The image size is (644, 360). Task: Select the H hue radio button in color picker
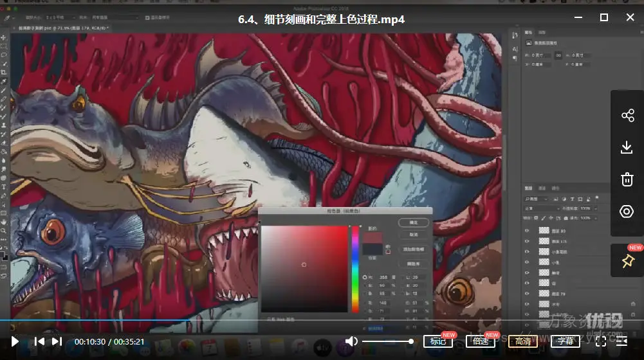click(365, 276)
